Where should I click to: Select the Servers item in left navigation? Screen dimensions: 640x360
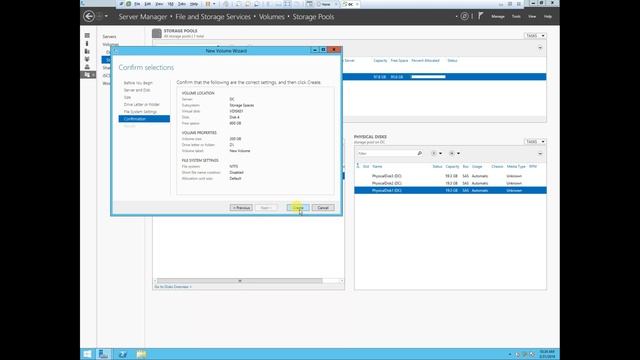point(109,37)
